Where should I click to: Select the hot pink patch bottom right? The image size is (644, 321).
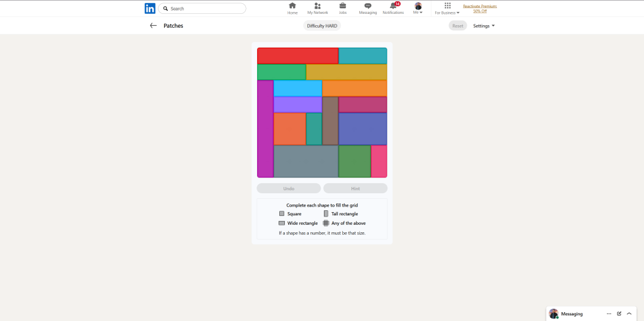click(379, 161)
